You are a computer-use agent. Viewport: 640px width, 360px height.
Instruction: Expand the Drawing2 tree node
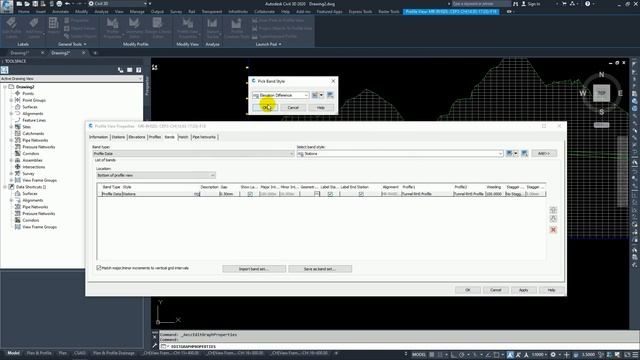coord(5,87)
